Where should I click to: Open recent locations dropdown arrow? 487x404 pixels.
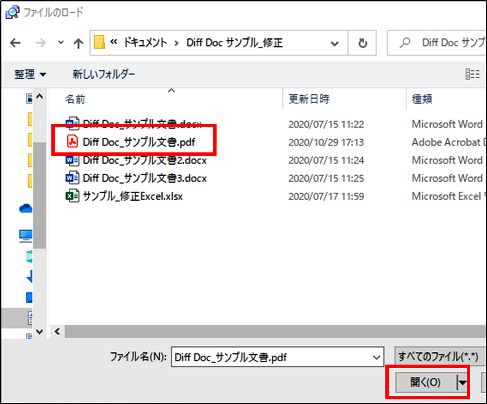pos(61,43)
